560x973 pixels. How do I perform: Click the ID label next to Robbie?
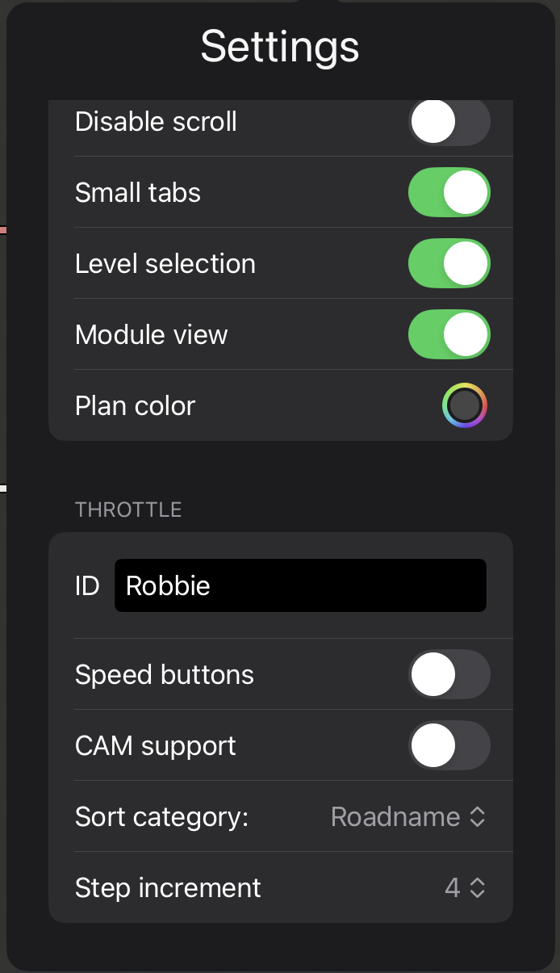pyautogui.click(x=87, y=585)
